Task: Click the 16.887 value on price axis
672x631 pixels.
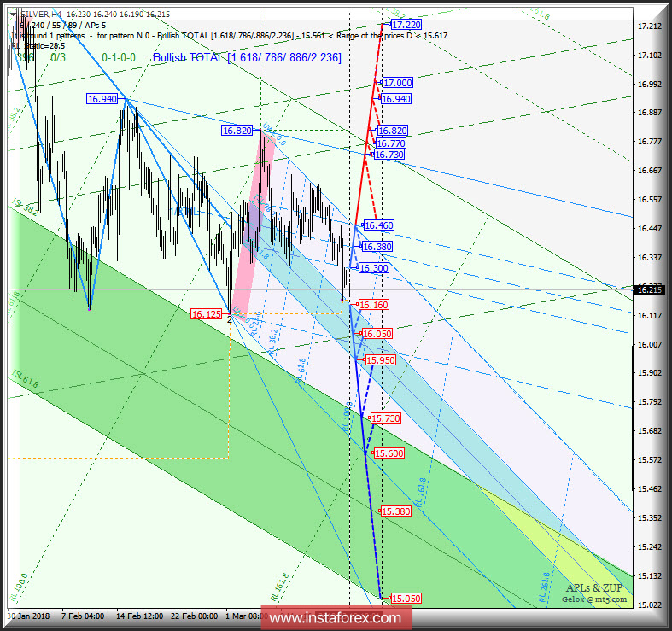Action: pos(649,113)
